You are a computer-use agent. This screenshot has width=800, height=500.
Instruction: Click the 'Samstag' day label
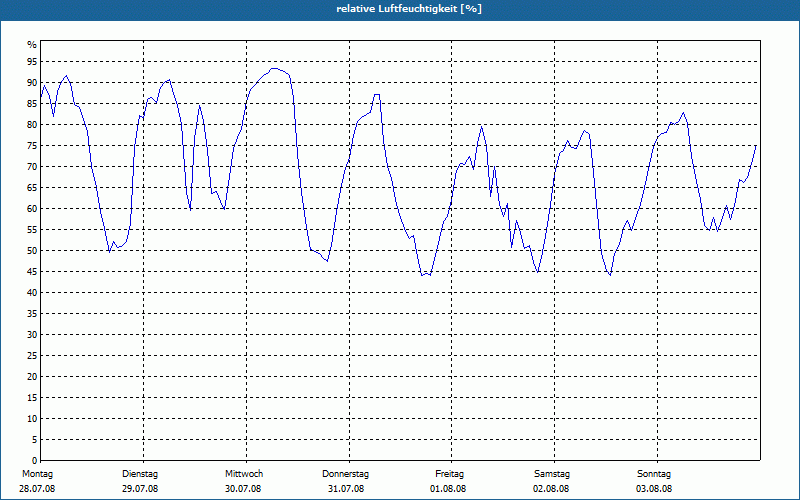coord(552,474)
